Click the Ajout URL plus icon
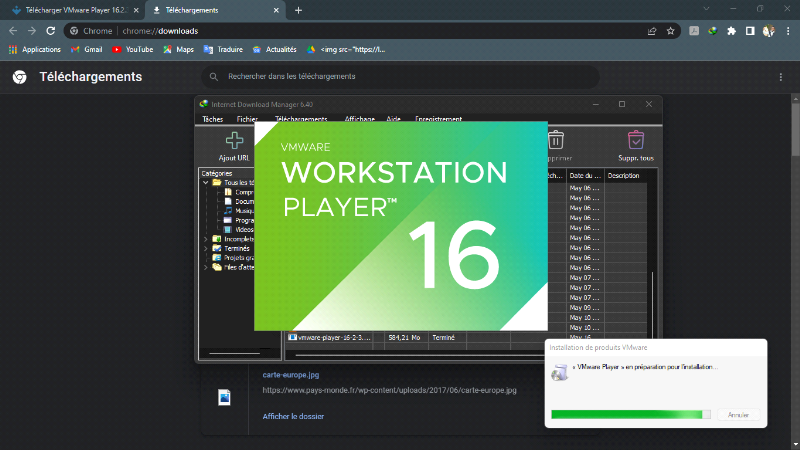 (234, 141)
